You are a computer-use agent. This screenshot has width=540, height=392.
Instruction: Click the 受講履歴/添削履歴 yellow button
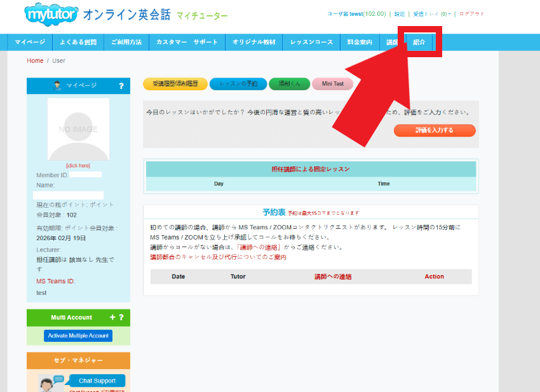(x=175, y=84)
